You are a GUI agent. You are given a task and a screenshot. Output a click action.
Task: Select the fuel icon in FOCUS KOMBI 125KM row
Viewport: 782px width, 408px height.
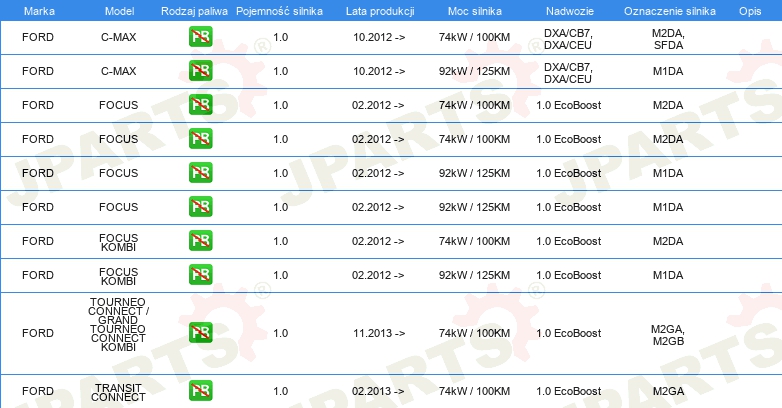200,275
